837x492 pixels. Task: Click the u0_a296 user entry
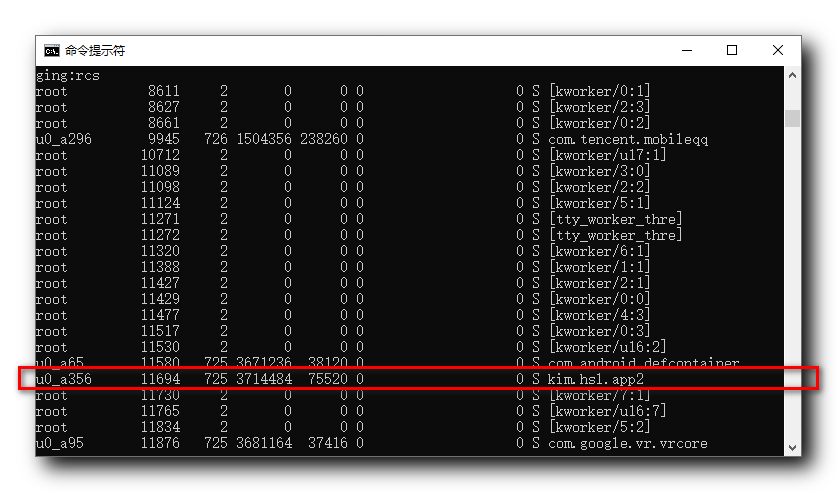point(64,139)
